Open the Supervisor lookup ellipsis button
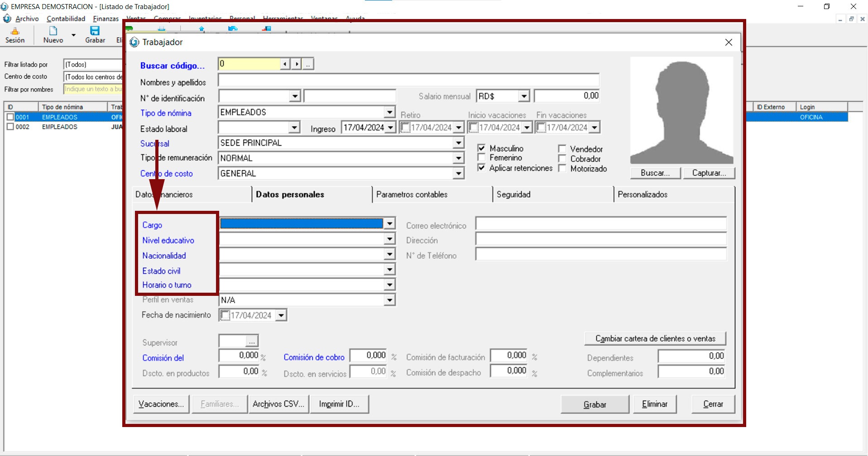This screenshot has width=868, height=456. (x=252, y=342)
